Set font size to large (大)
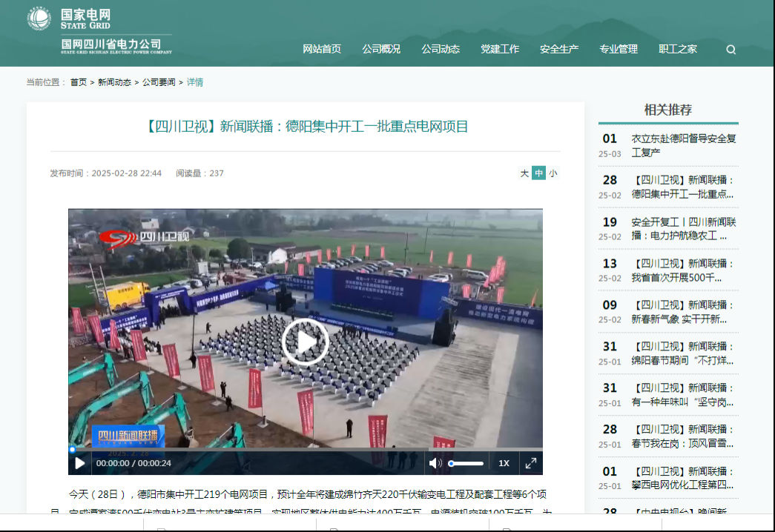775x532 pixels. pyautogui.click(x=524, y=173)
